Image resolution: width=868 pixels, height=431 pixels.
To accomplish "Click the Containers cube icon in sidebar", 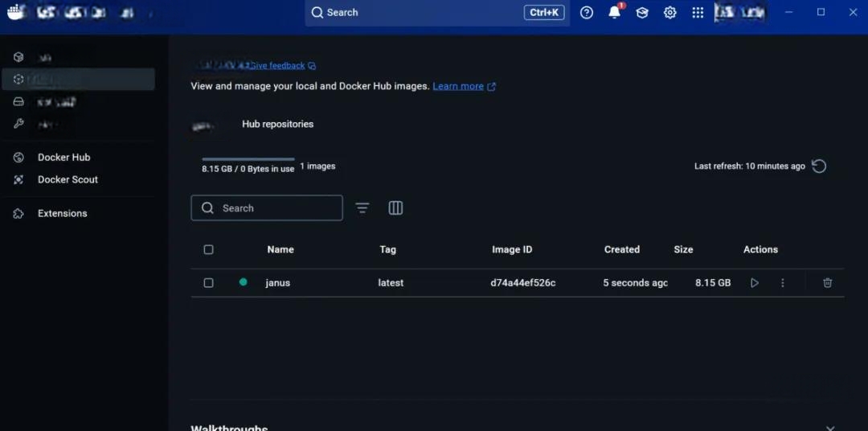I will (x=18, y=57).
